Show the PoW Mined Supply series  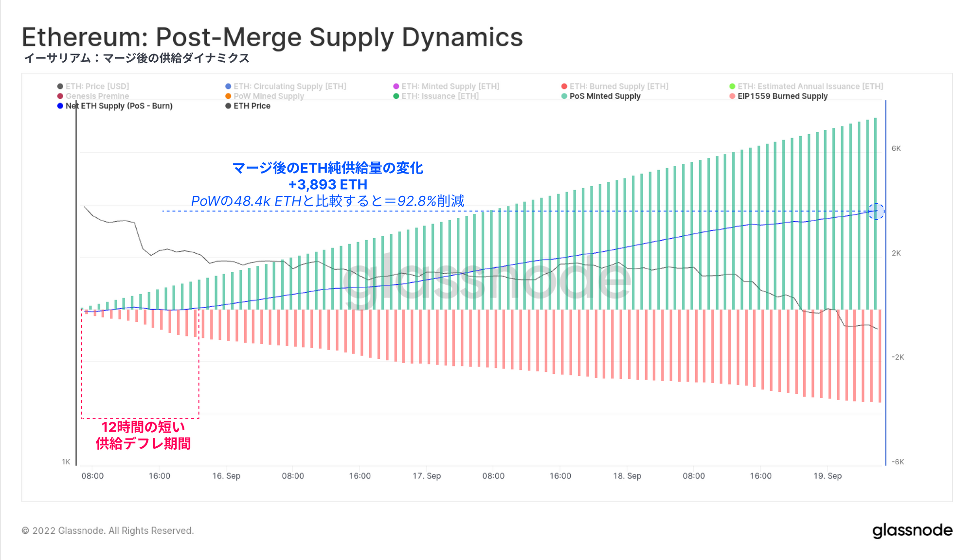click(269, 96)
